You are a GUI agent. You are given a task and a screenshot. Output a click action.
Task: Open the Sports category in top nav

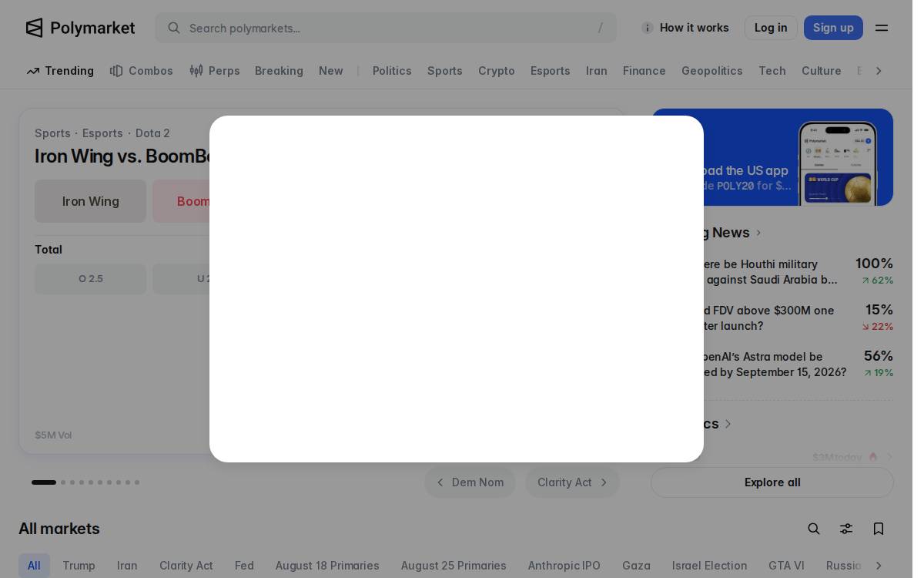click(445, 71)
